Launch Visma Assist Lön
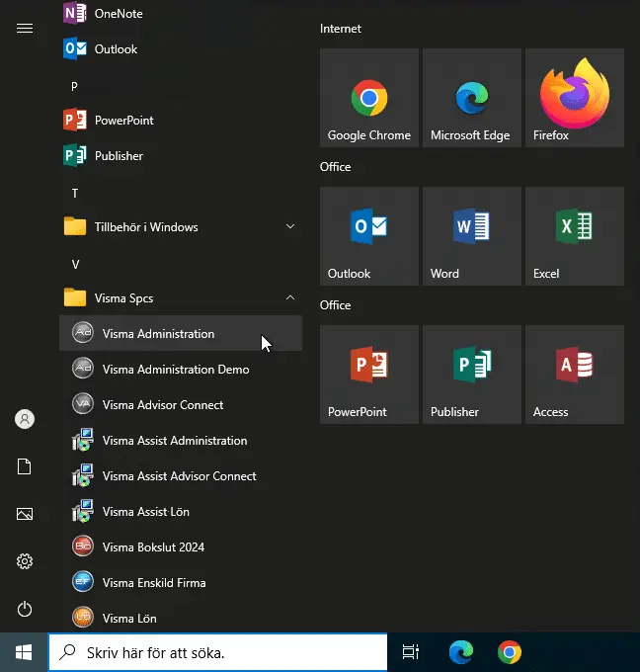 (x=181, y=511)
